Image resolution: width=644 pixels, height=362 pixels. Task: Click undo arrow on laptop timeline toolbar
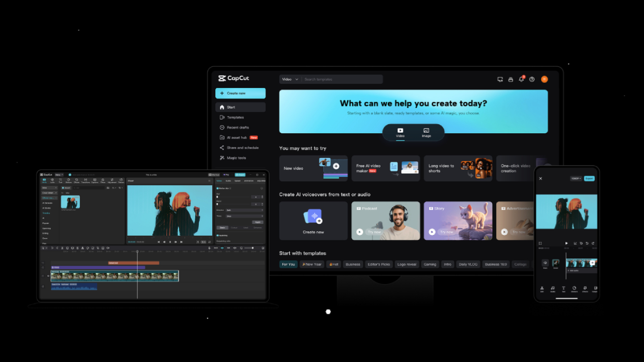click(52, 248)
